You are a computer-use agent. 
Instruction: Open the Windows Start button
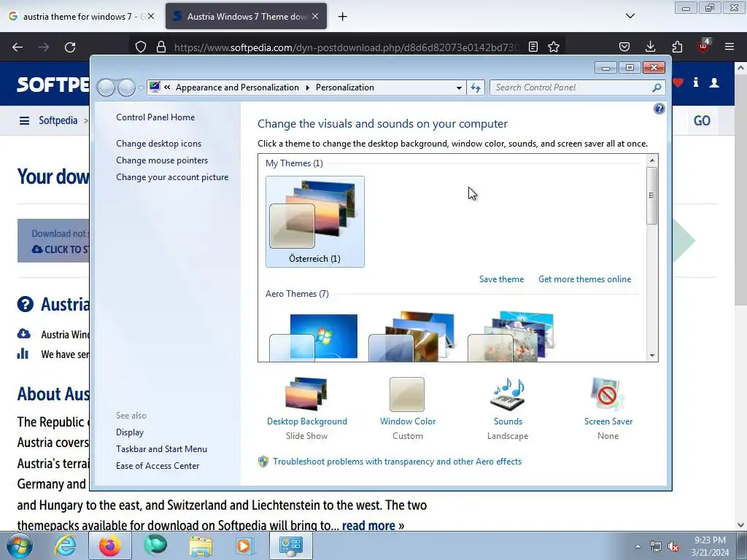[x=20, y=545]
